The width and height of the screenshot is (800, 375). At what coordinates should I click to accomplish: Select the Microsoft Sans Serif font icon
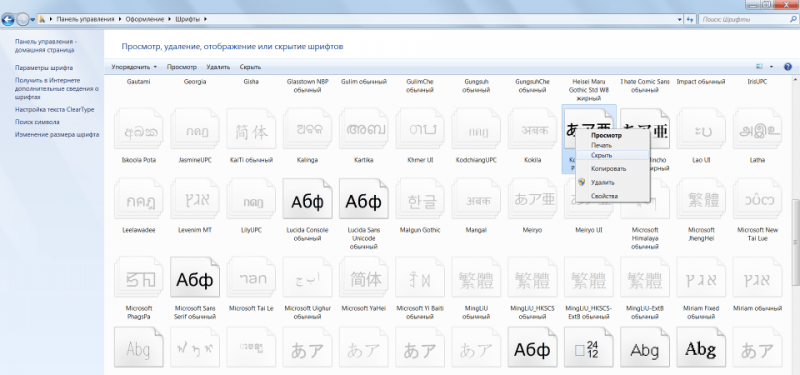194,279
